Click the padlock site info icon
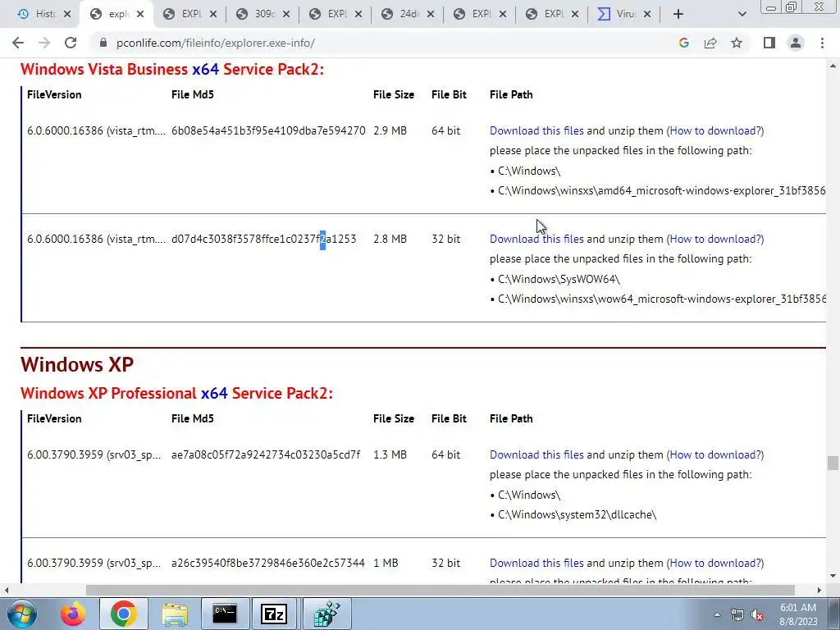 (103, 43)
